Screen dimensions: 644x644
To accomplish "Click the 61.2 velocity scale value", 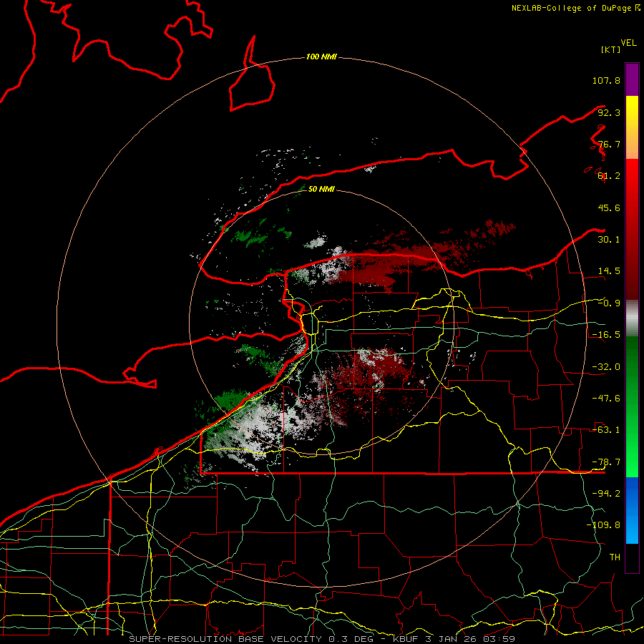I will [609, 176].
